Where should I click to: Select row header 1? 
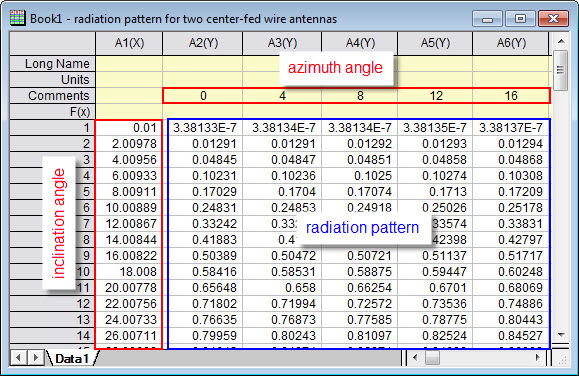point(52,128)
